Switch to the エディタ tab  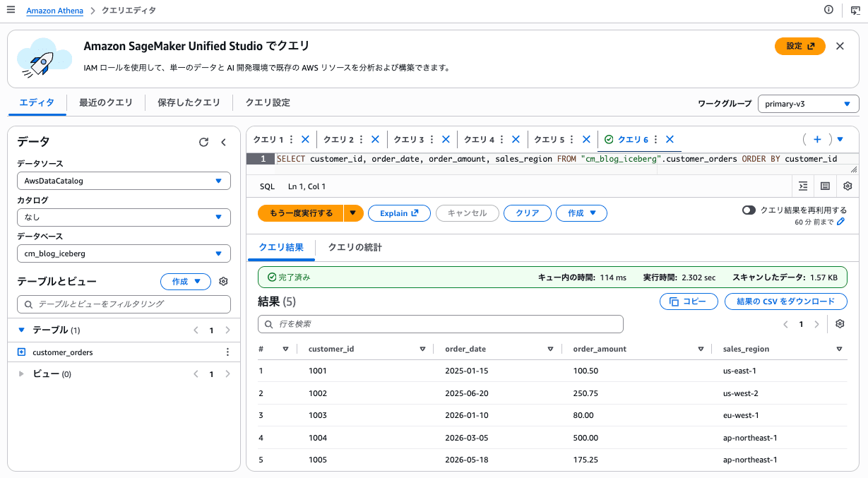(x=37, y=102)
